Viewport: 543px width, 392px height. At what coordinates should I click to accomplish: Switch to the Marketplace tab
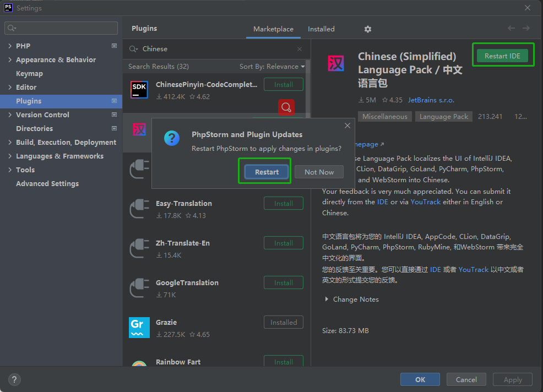click(273, 29)
